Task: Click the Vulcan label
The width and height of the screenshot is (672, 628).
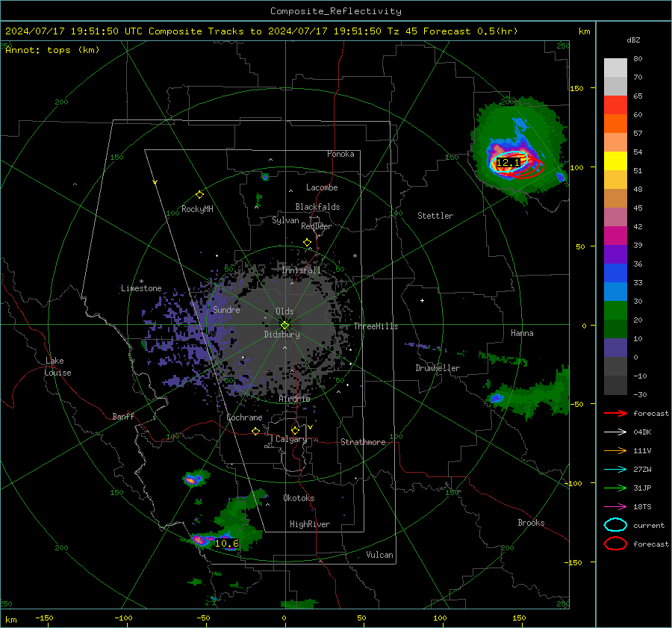Action: point(379,555)
